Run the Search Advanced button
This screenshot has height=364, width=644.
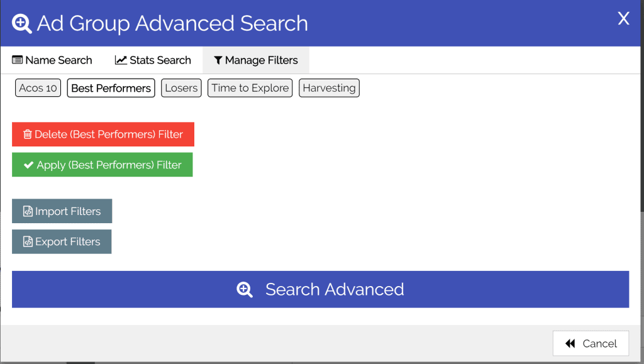[x=320, y=289]
